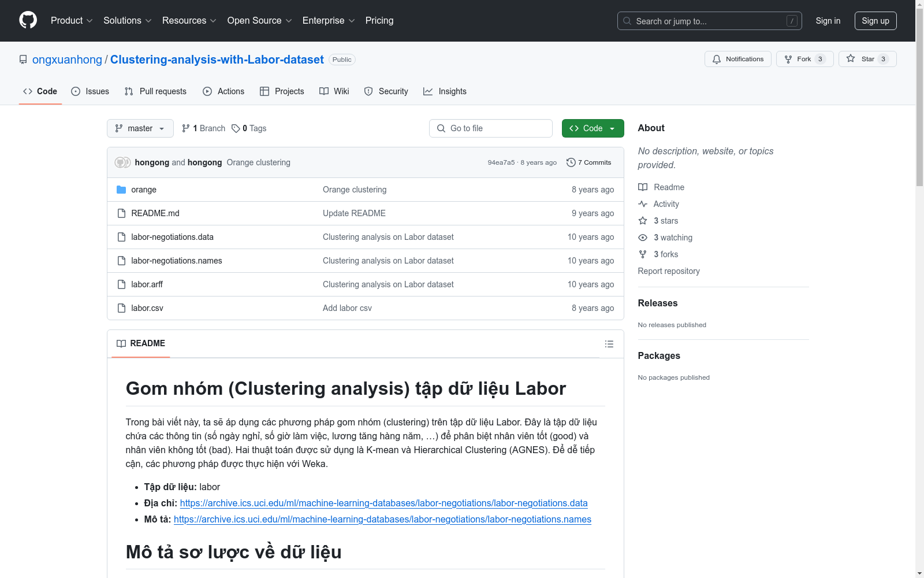924x578 pixels.
Task: Click the file icon for labor-negotiations.names
Action: (121, 261)
